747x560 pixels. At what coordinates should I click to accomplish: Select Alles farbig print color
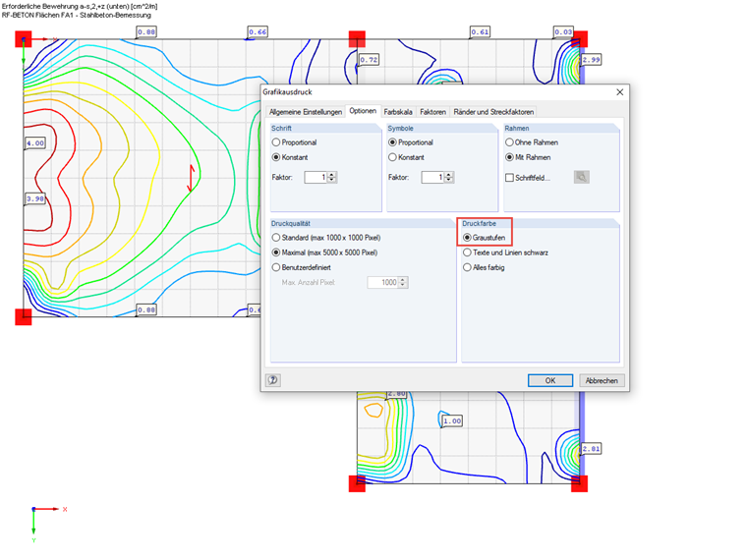pyautogui.click(x=484, y=267)
